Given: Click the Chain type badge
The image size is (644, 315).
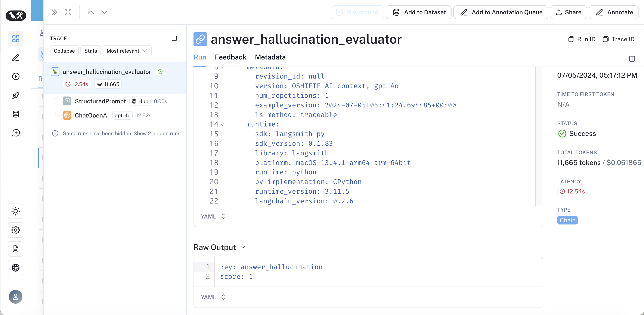Looking at the screenshot, I should (x=567, y=220).
